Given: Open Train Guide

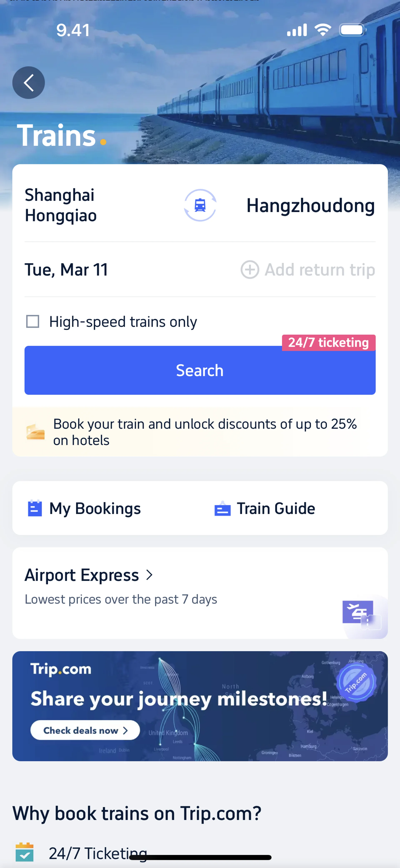Looking at the screenshot, I should [276, 508].
